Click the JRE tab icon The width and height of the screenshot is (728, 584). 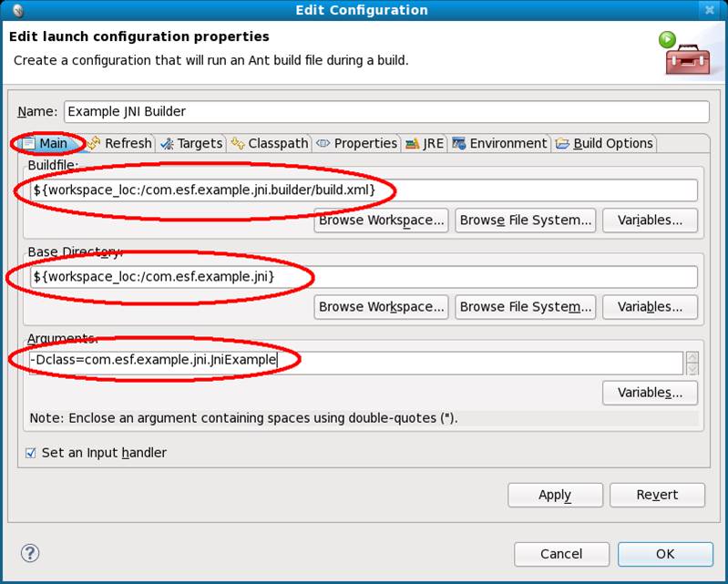coord(412,144)
